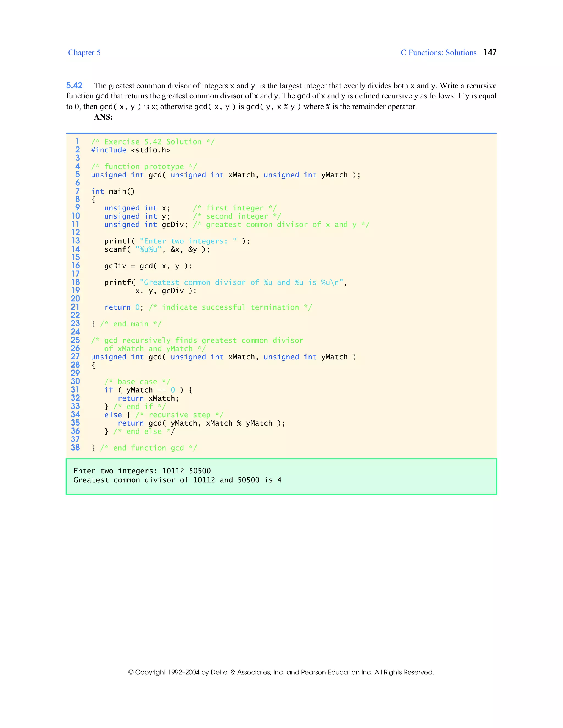Click the '/* end function gcd */' comment
Screen dimensions: 563x728
[x=148, y=448]
